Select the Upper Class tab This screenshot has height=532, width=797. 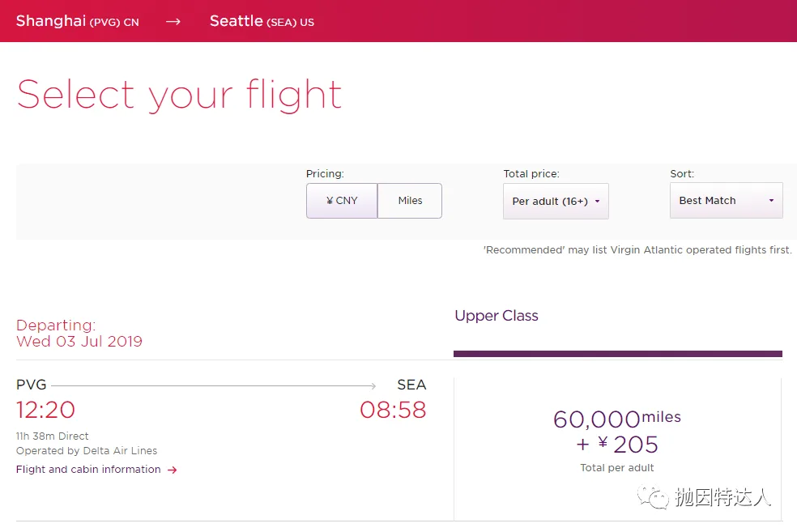pyautogui.click(x=496, y=316)
